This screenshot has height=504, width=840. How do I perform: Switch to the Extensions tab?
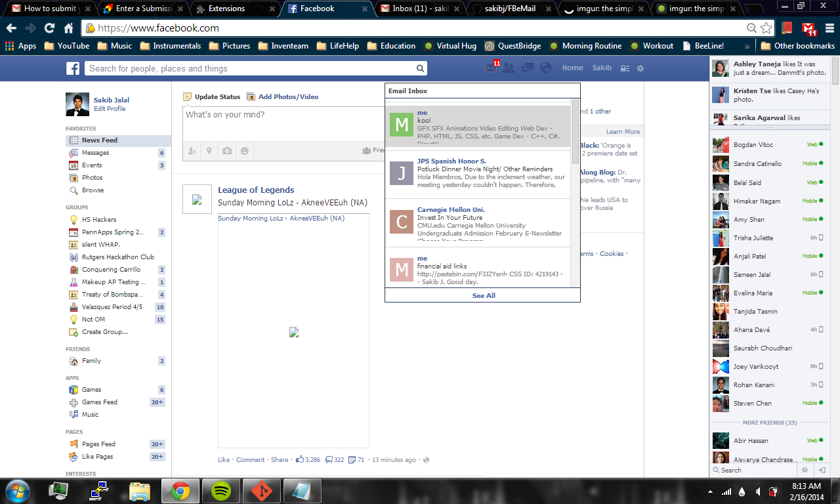[234, 9]
